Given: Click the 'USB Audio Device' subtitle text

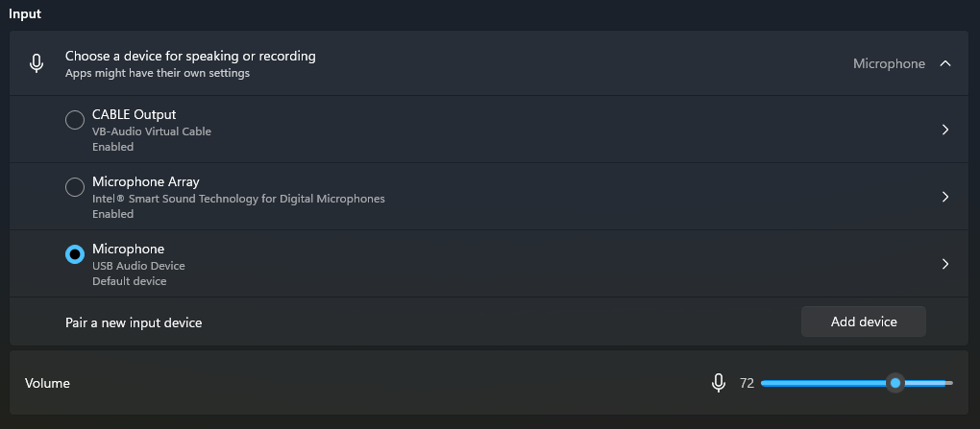Looking at the screenshot, I should click(138, 266).
